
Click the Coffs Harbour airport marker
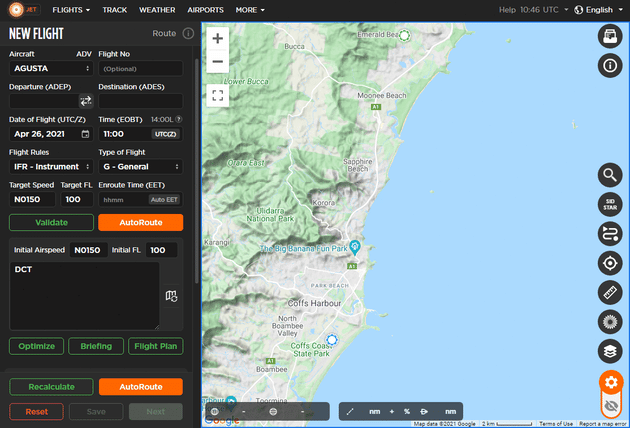click(x=331, y=340)
